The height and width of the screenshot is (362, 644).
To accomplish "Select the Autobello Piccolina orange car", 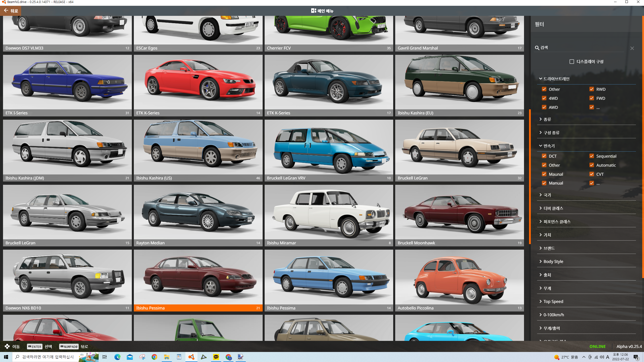I will point(459,280).
